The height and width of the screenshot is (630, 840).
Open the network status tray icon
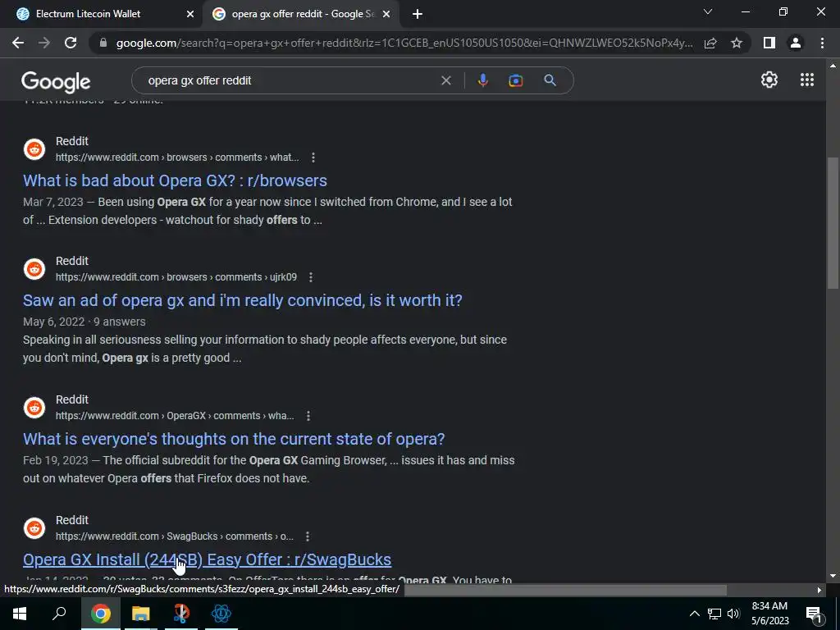pos(714,614)
